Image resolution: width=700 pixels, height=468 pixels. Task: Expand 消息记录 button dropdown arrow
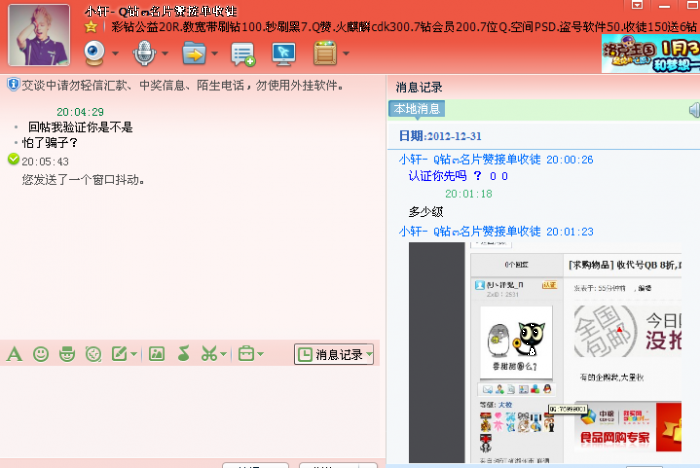pyautogui.click(x=370, y=355)
